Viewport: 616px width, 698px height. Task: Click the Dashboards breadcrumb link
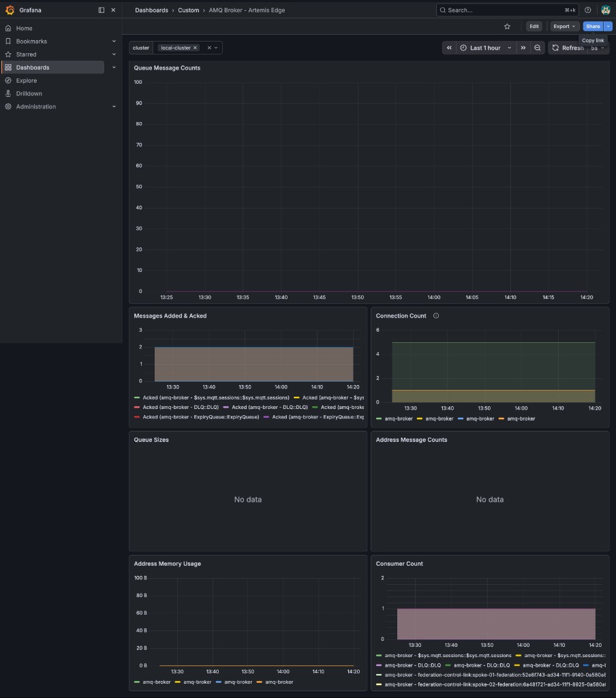click(x=151, y=10)
